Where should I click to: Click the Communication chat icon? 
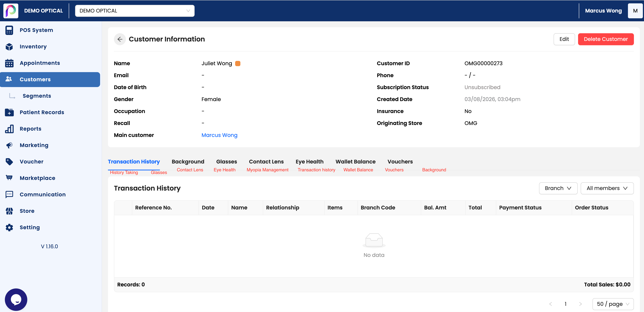tap(9, 194)
